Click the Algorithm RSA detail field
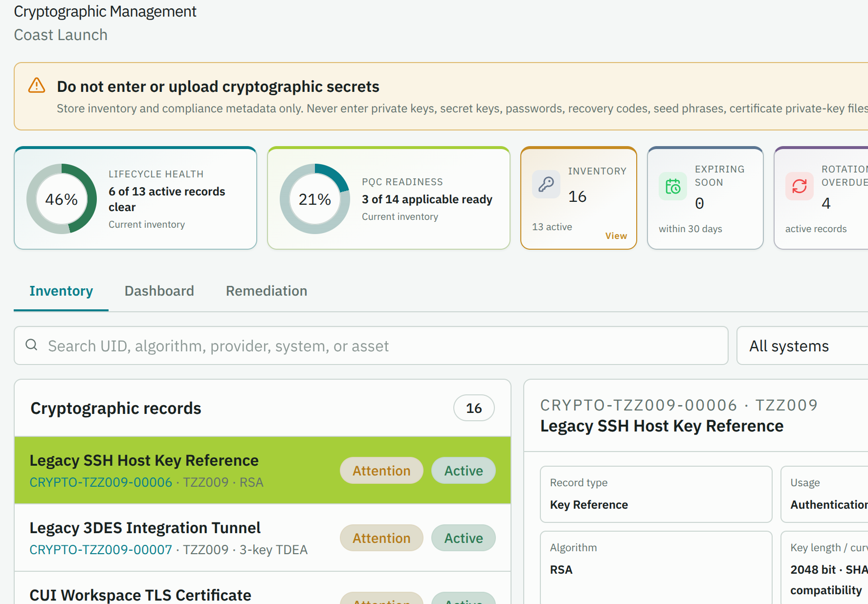The image size is (868, 604). [x=656, y=568]
